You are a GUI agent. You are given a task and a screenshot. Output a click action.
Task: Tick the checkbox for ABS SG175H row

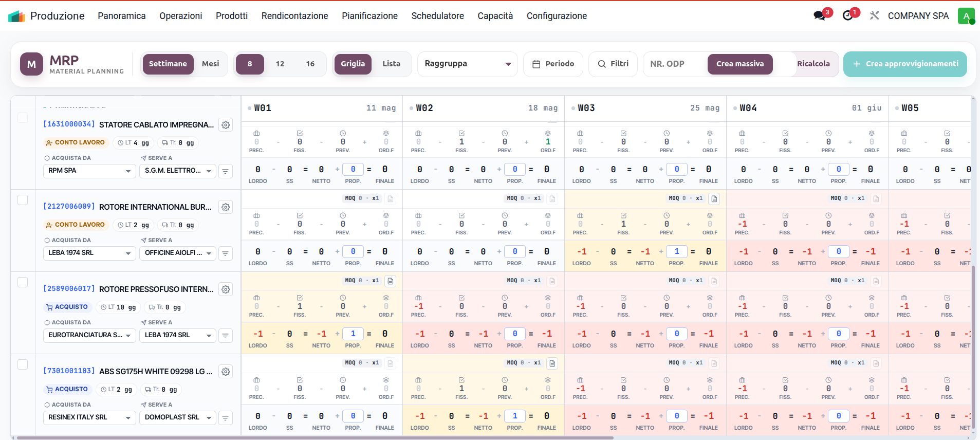(x=23, y=364)
